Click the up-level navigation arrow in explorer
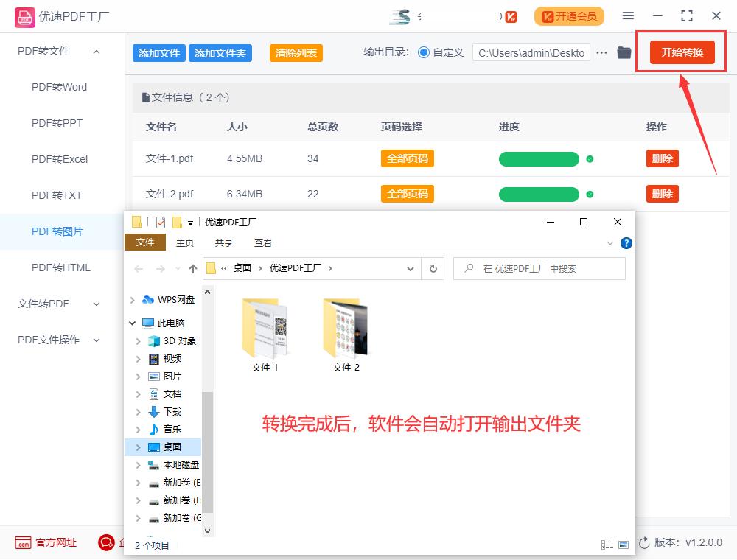 click(x=192, y=269)
